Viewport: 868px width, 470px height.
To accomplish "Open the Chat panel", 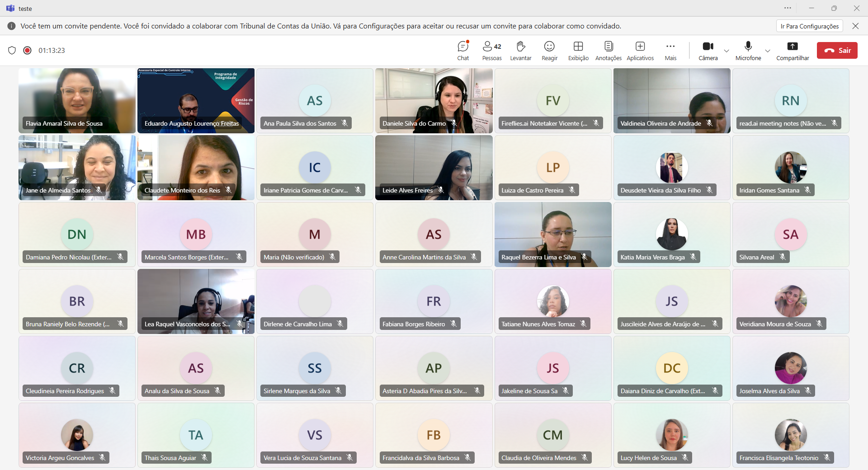I will pos(463,50).
